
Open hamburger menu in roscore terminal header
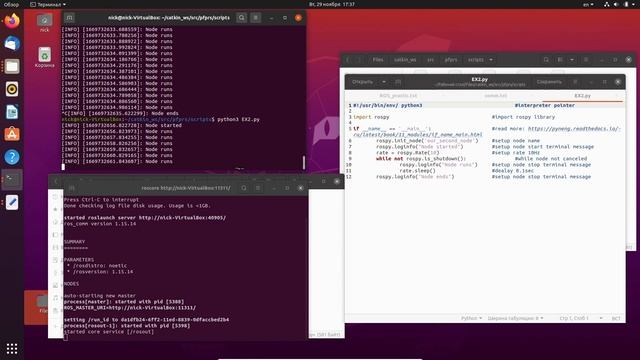258,188
